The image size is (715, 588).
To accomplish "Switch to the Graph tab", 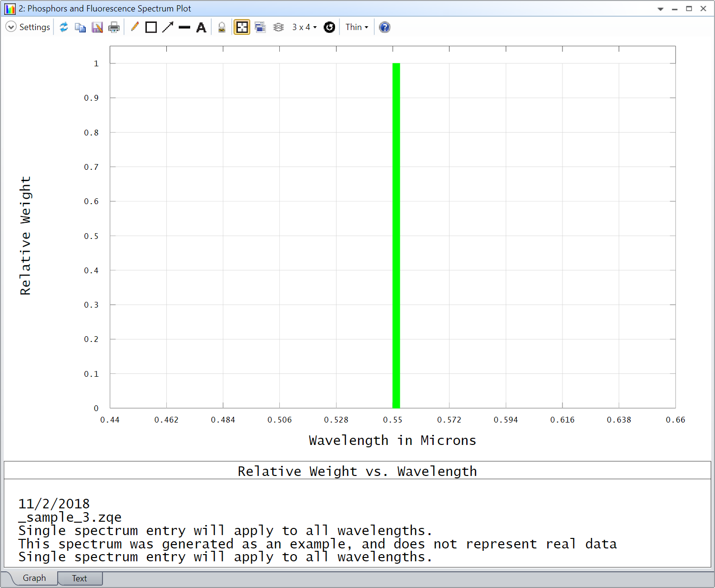I will pos(34,578).
